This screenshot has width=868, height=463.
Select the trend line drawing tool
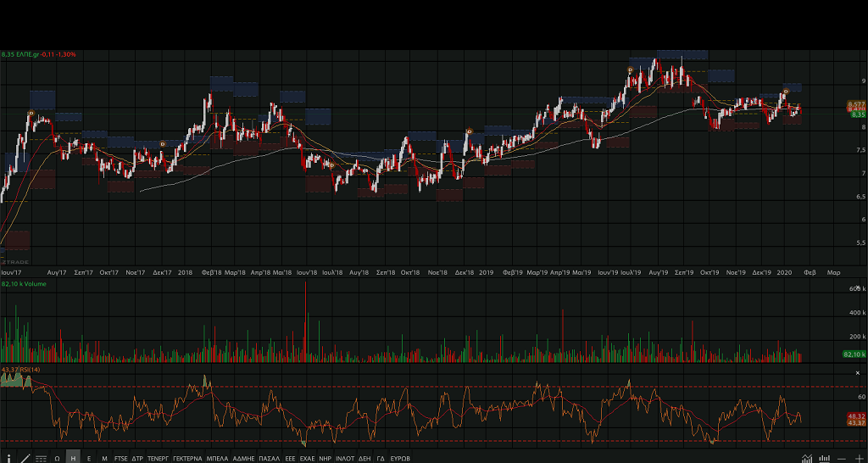(x=25, y=457)
